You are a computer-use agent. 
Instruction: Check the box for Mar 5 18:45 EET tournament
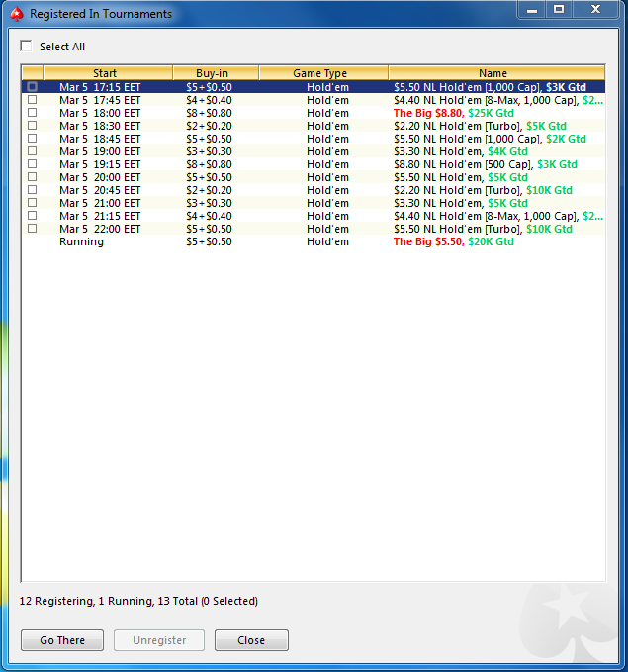pos(32,138)
